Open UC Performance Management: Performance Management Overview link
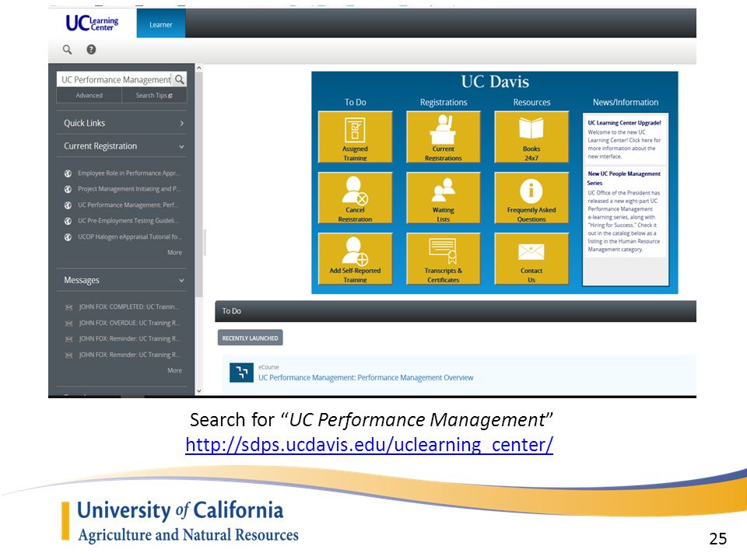This screenshot has height=560, width=747. (x=366, y=378)
